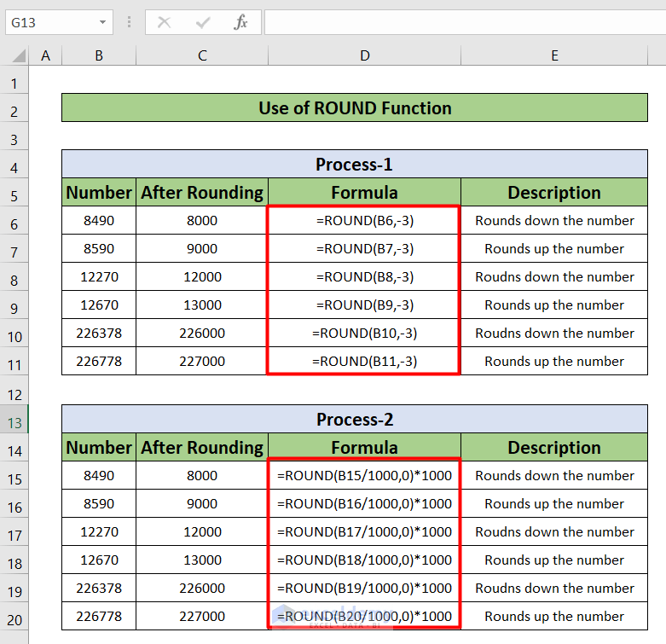Select column D header

[364, 55]
